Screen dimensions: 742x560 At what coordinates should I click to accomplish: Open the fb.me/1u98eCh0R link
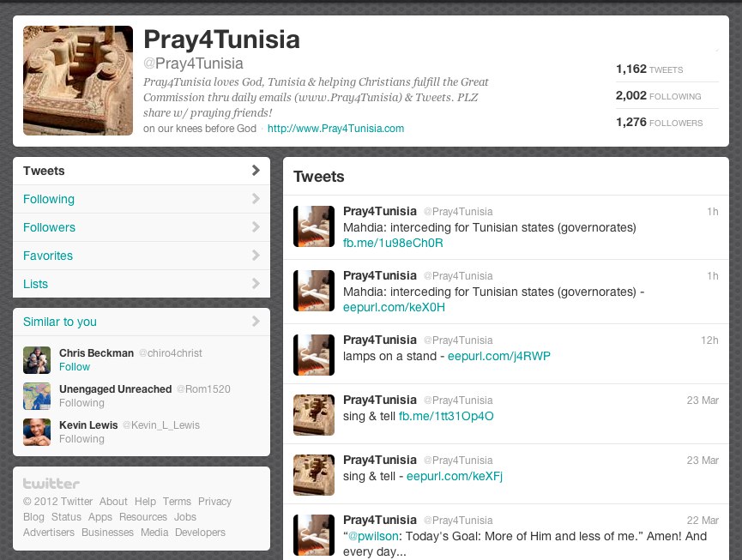(393, 243)
